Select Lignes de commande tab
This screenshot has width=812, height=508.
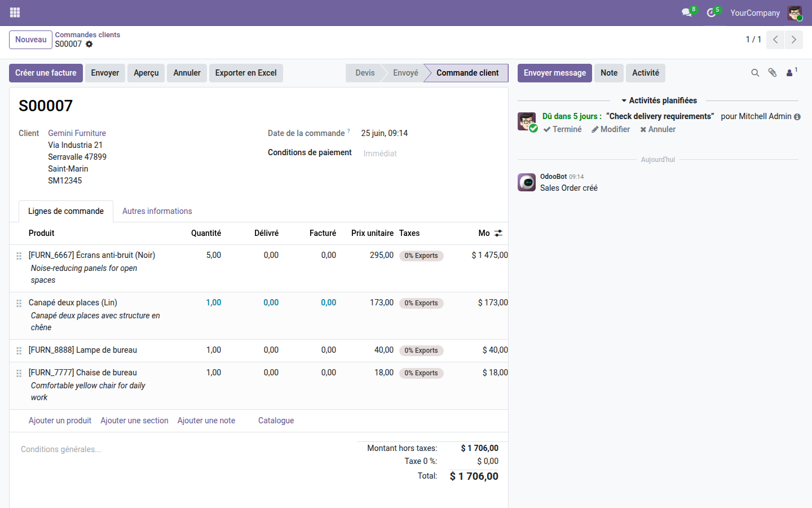[66, 211]
